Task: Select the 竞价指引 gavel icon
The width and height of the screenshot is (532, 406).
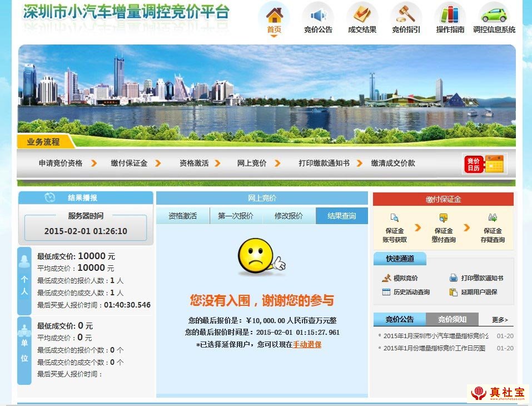Action: pos(406,16)
